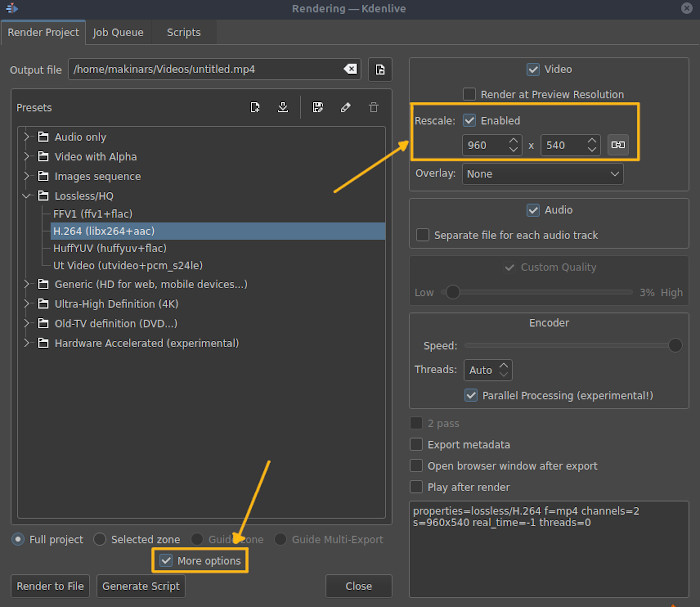
Task: Select the Selected zone radio button
Action: [x=100, y=539]
